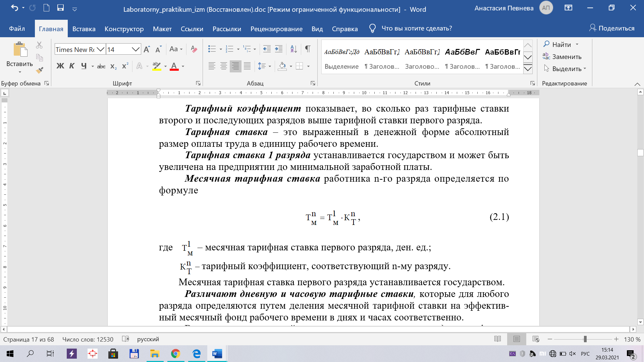This screenshot has width=644, height=362.
Task: Open the font size dropdown
Action: click(136, 50)
